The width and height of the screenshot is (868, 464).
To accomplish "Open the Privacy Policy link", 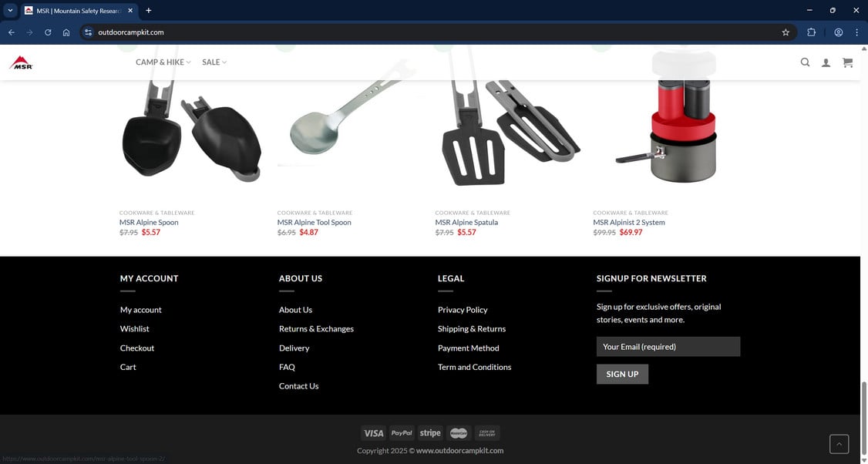I will (x=463, y=310).
